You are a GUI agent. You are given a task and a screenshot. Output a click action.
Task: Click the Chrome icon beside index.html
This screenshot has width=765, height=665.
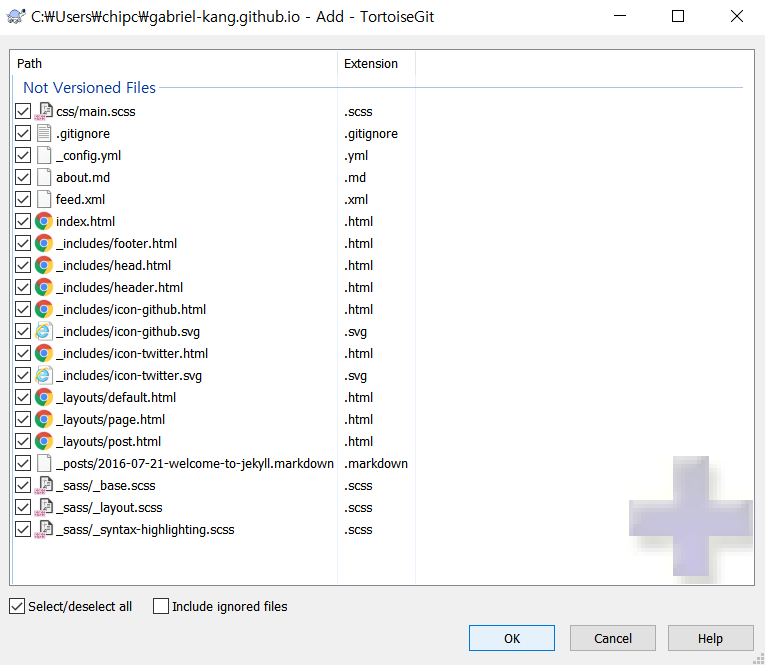[44, 222]
